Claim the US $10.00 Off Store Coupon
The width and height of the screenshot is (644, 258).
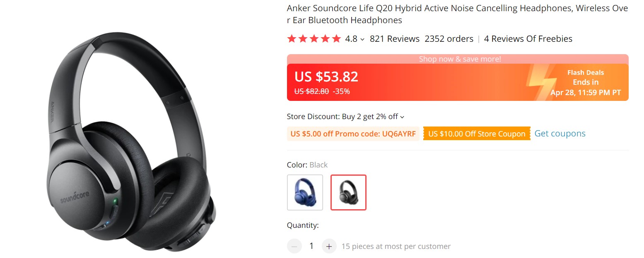(476, 133)
